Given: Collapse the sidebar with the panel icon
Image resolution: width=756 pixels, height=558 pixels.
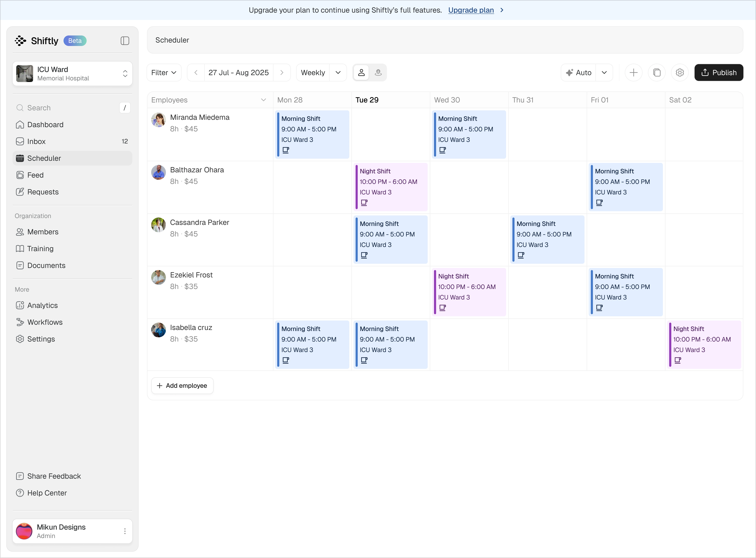Looking at the screenshot, I should (x=125, y=41).
